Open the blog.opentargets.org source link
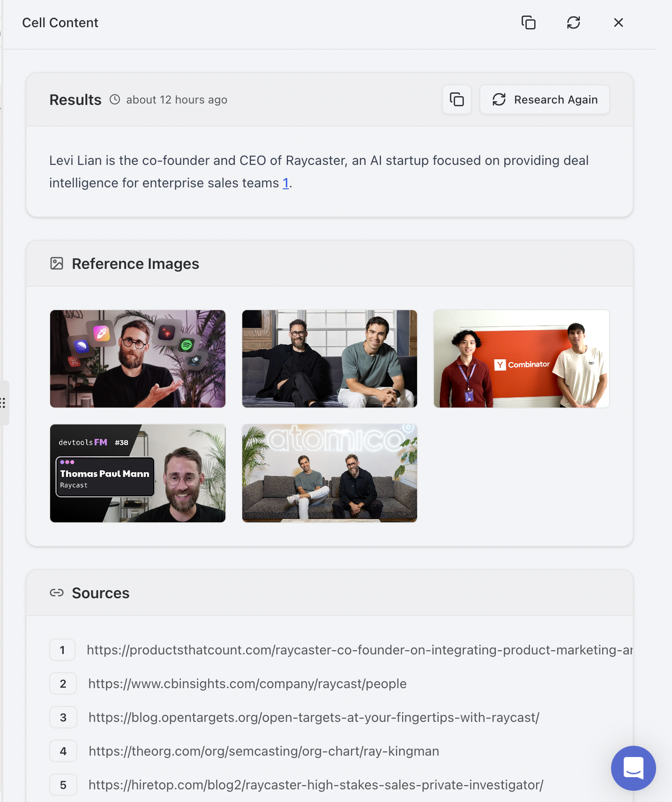Viewport: 672px width, 802px height. tap(314, 717)
